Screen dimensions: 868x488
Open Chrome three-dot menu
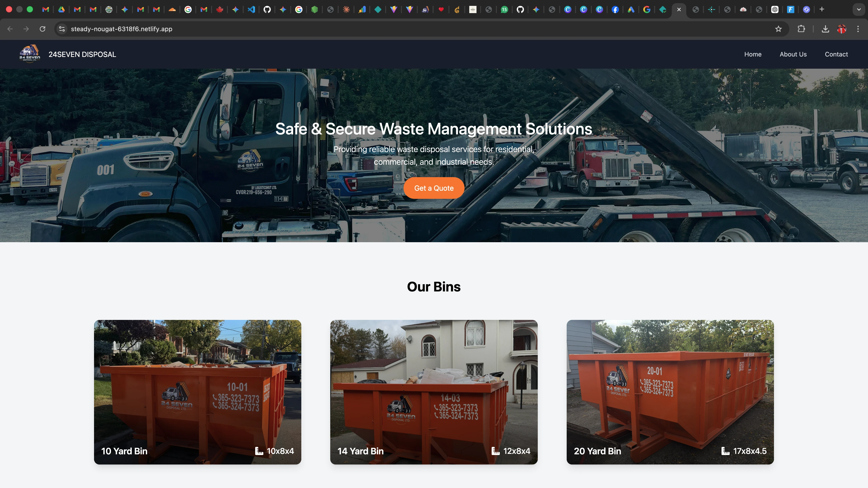pyautogui.click(x=858, y=29)
